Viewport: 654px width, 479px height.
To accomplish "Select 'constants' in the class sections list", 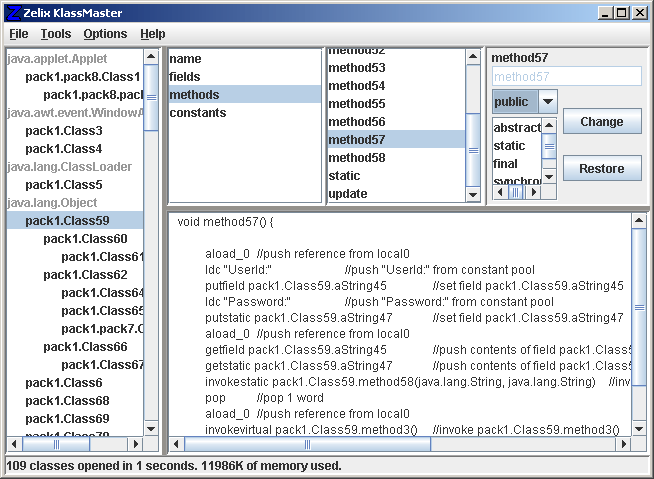I will [x=245, y=112].
